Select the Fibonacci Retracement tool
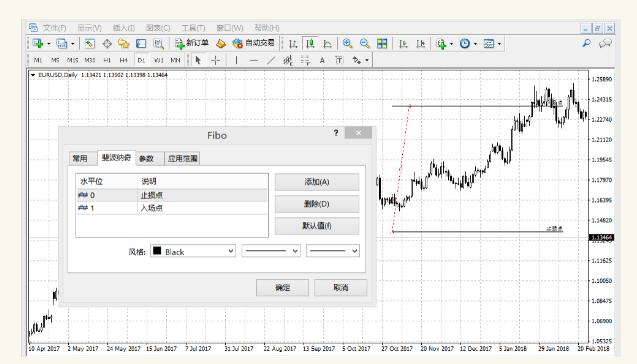Screen dimensions: 637x364 [305, 60]
